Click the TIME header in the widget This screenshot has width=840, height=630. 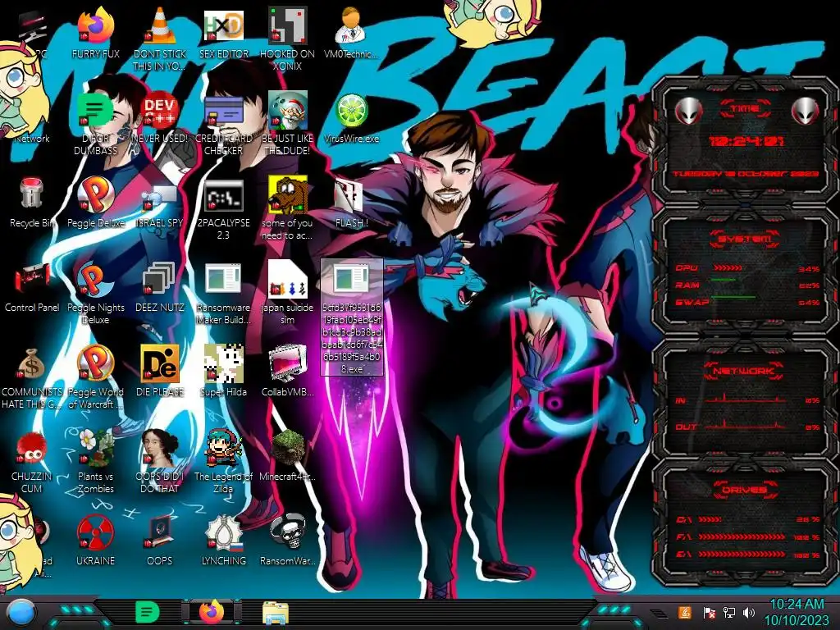[745, 109]
